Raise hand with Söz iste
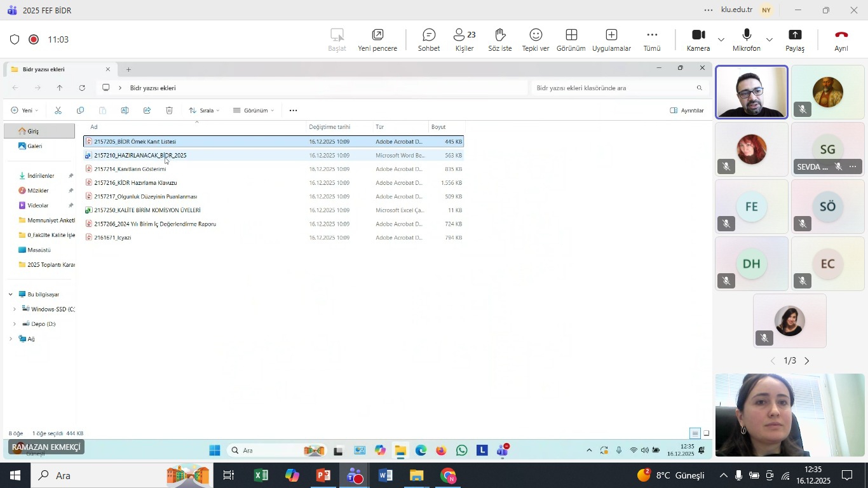Screen dimensions: 868x488 [499, 39]
